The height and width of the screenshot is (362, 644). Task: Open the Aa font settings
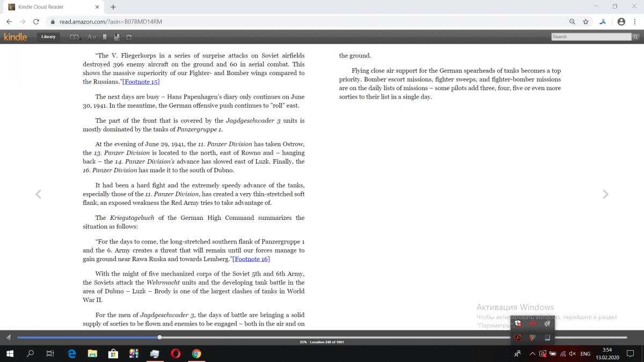(x=91, y=37)
